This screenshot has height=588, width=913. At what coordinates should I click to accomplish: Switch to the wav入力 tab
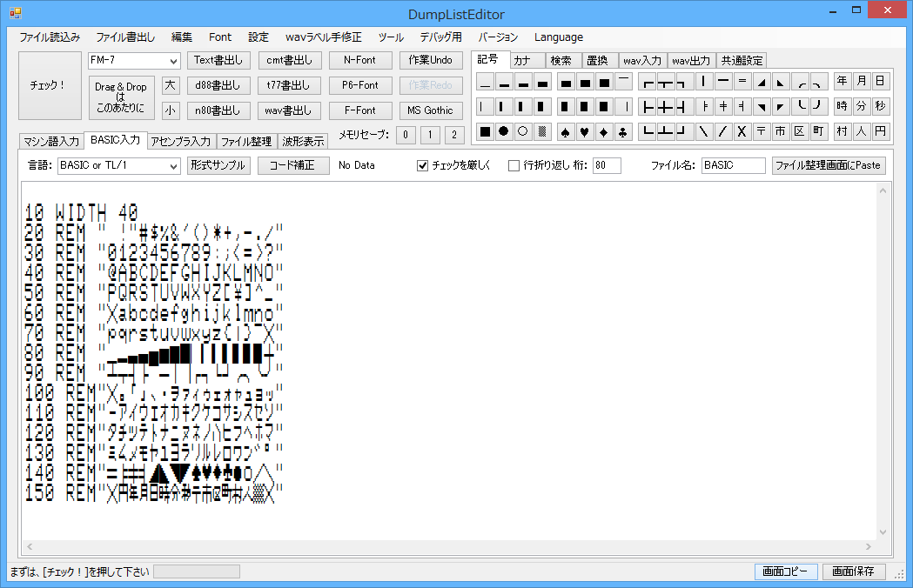(642, 61)
